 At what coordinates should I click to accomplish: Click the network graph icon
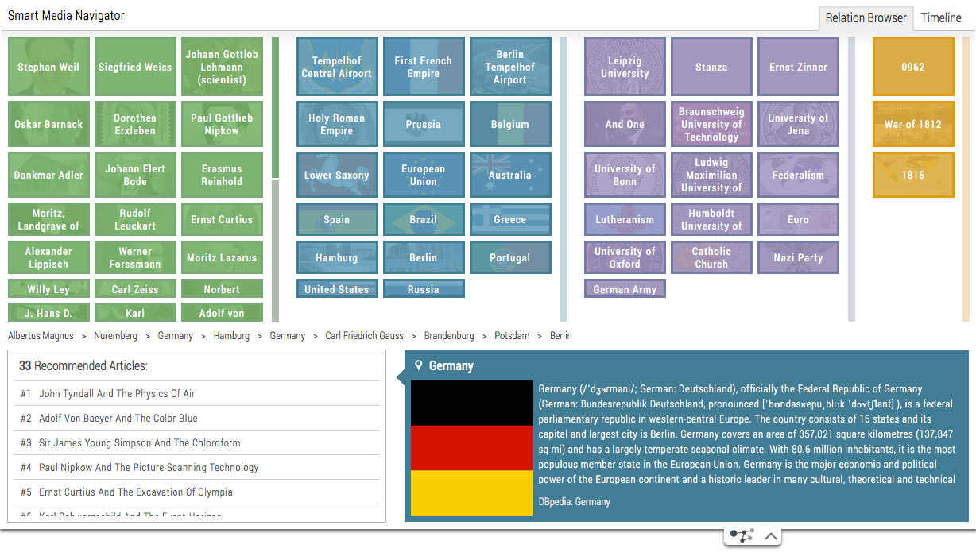click(x=742, y=536)
